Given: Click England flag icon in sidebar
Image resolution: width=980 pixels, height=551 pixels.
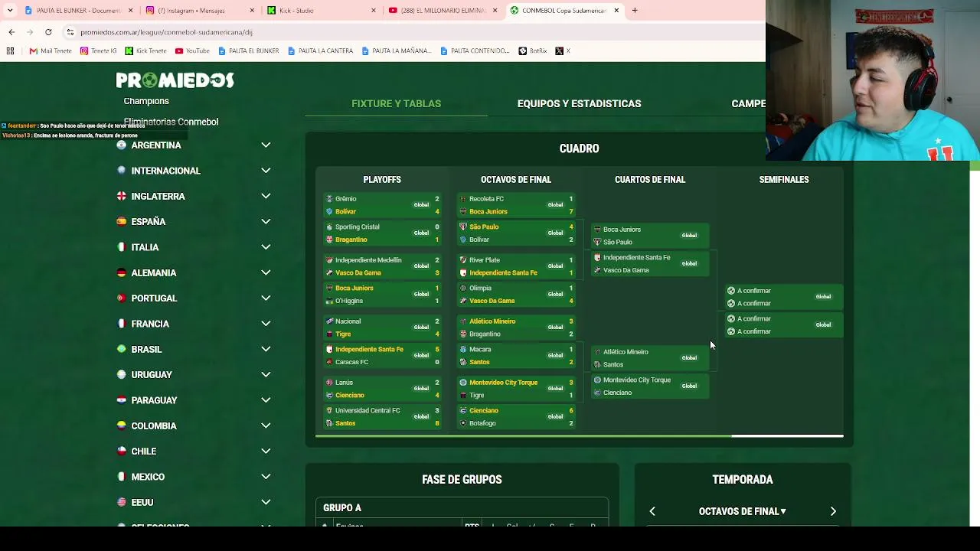Looking at the screenshot, I should [x=121, y=196].
